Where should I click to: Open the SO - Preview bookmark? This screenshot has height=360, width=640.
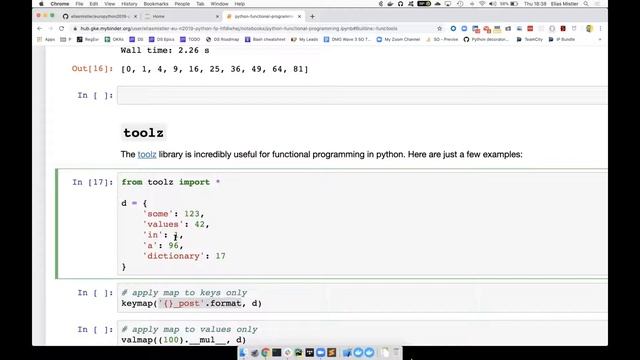click(442, 40)
